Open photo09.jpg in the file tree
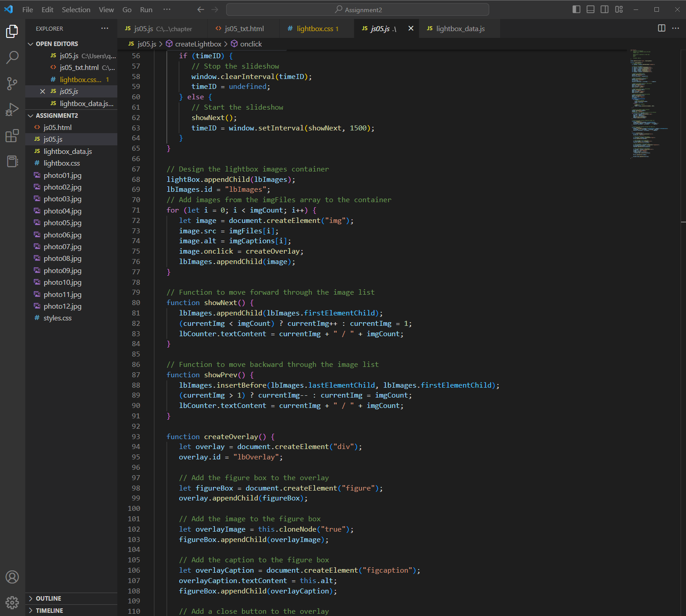Image resolution: width=686 pixels, height=616 pixels. click(71, 270)
